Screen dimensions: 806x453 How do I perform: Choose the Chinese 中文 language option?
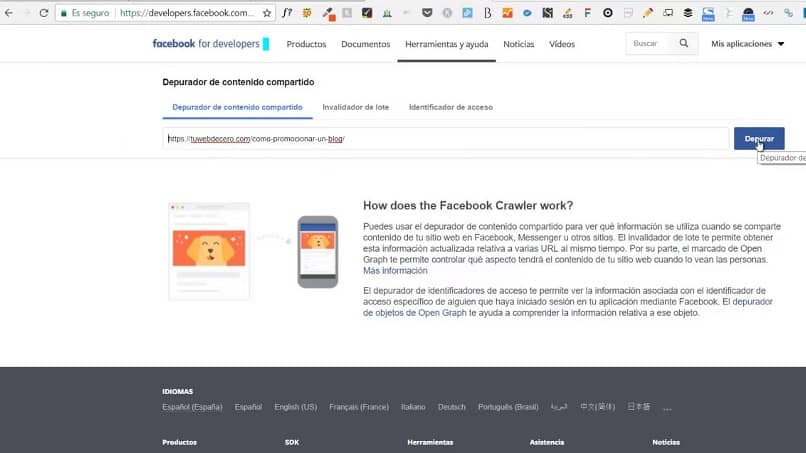597,407
